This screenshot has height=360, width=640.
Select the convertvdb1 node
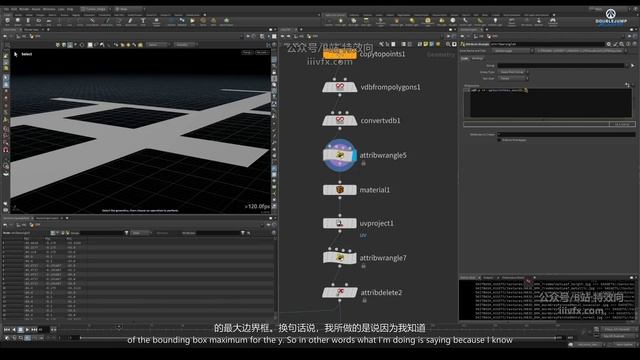(340, 120)
